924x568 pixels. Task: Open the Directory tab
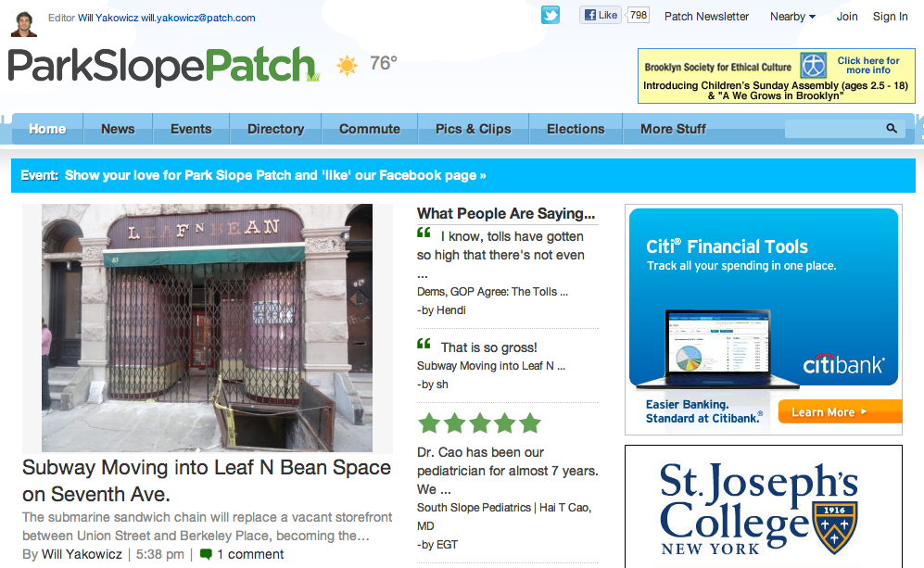pos(275,129)
